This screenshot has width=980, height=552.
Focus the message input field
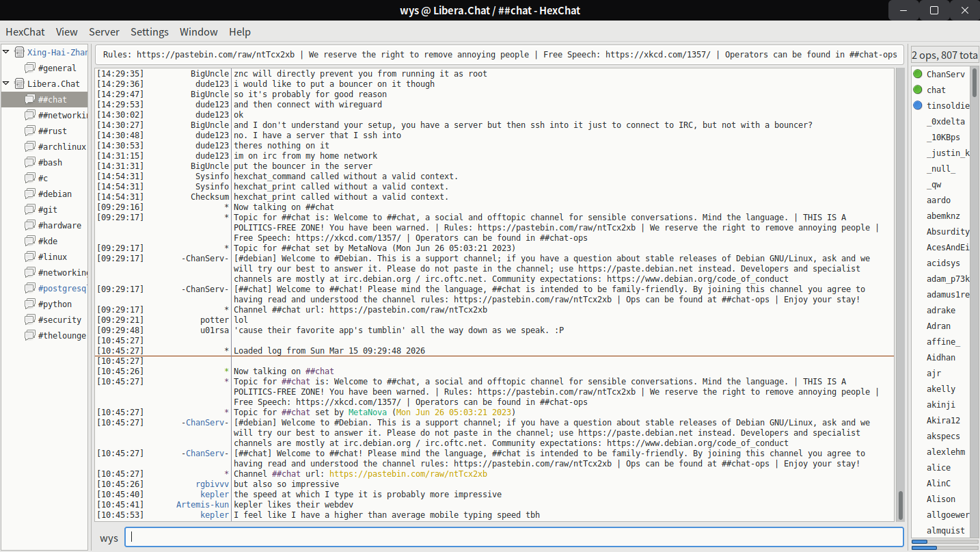[514, 538]
